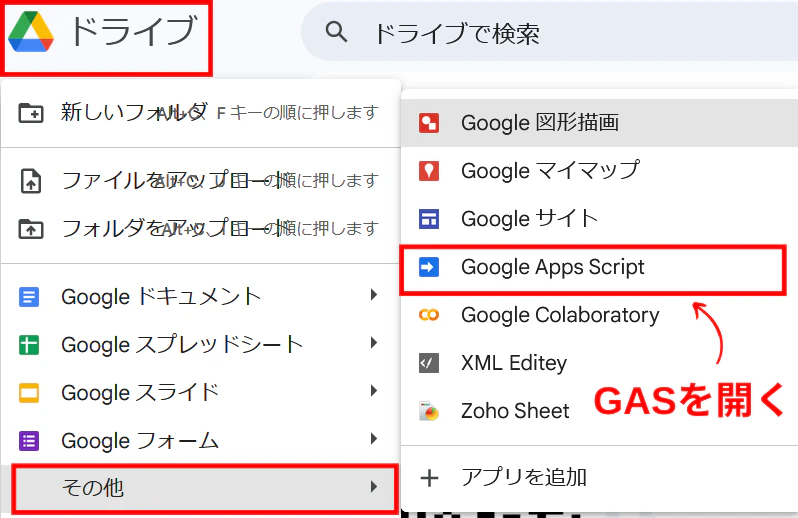Select Google マイマップ in the submenu
798x518 pixels.
tap(600, 171)
